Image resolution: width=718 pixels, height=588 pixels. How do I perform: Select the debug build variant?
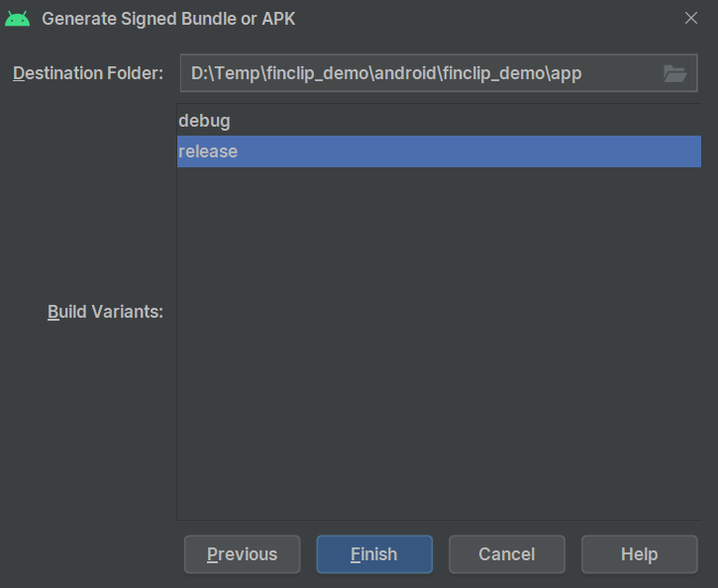[x=204, y=121]
